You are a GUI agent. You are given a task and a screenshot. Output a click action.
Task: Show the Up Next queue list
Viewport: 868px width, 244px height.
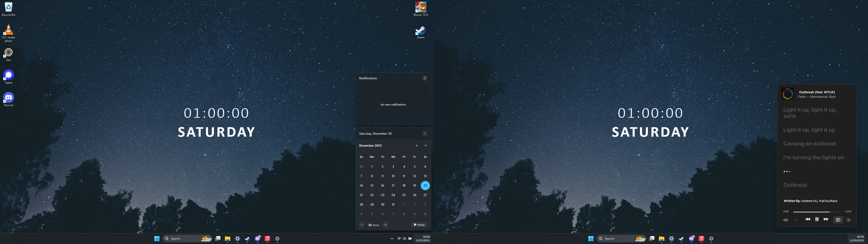point(849,220)
